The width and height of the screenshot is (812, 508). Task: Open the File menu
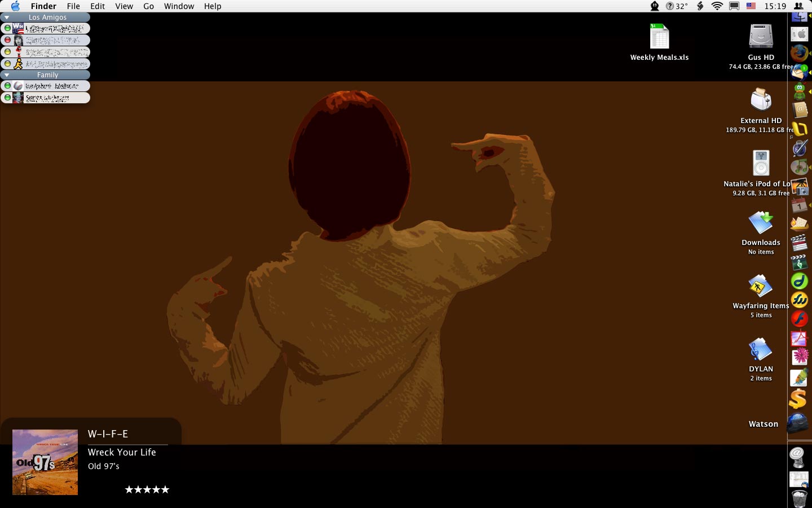(73, 6)
